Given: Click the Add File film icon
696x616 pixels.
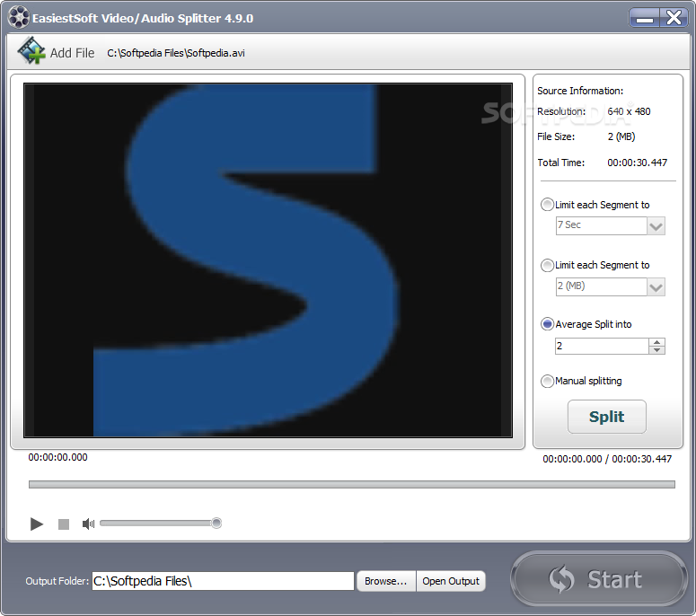Looking at the screenshot, I should click(31, 51).
